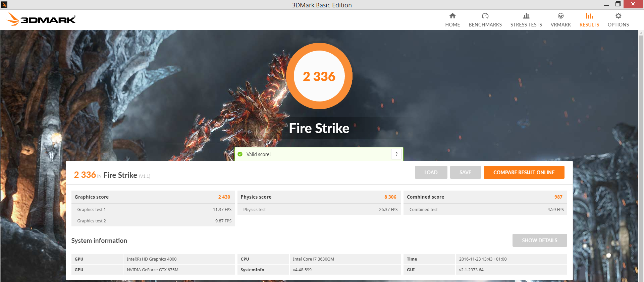Click the Combined test label
This screenshot has height=282, width=644.
click(x=424, y=210)
